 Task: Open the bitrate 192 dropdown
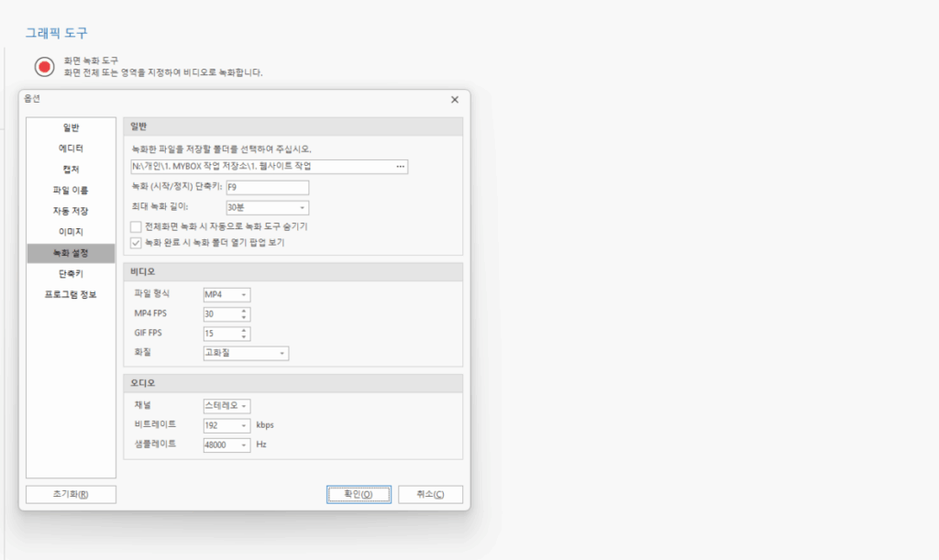244,425
